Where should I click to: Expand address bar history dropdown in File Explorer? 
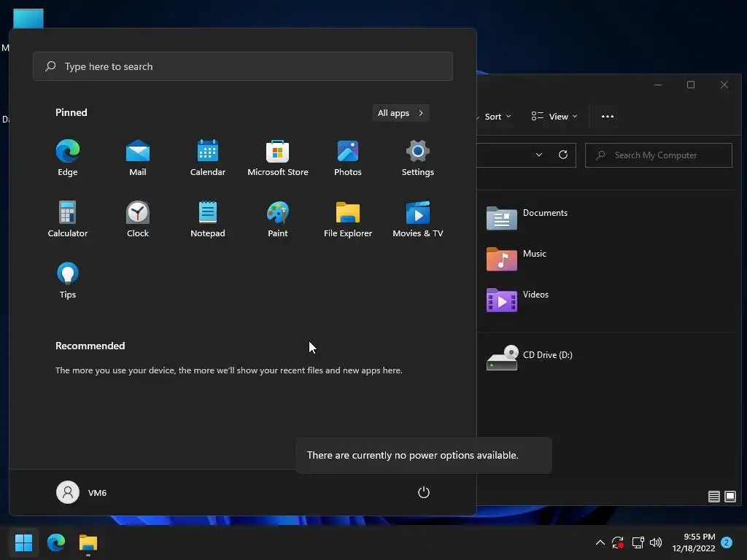pos(539,155)
